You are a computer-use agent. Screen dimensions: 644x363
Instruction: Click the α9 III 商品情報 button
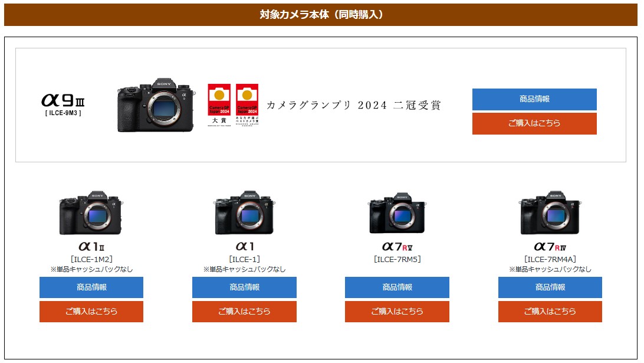click(534, 99)
